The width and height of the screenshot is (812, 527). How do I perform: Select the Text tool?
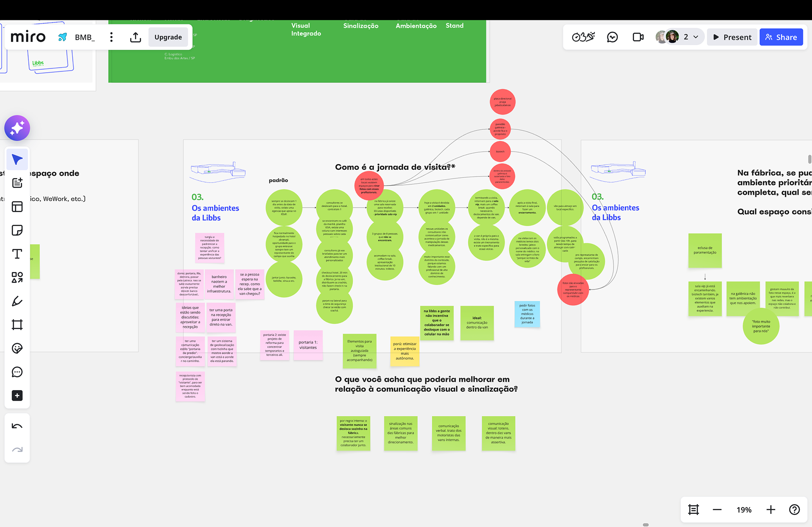17,254
